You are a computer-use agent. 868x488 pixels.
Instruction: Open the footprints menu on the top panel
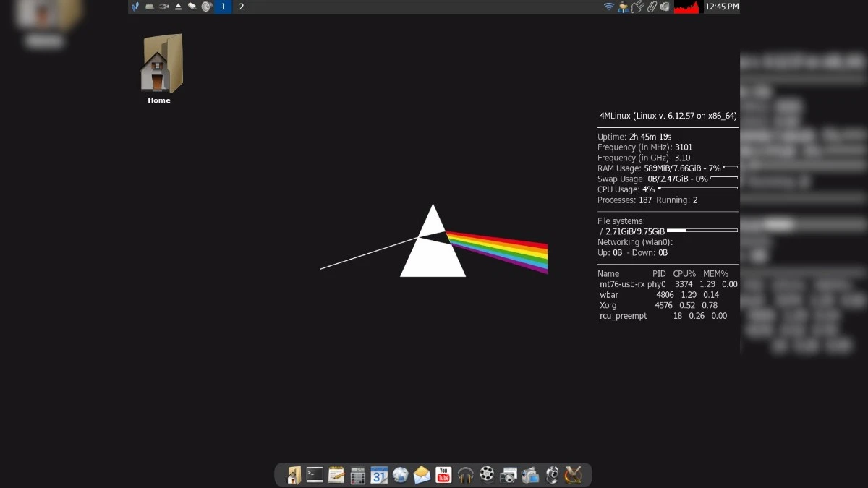coord(135,7)
